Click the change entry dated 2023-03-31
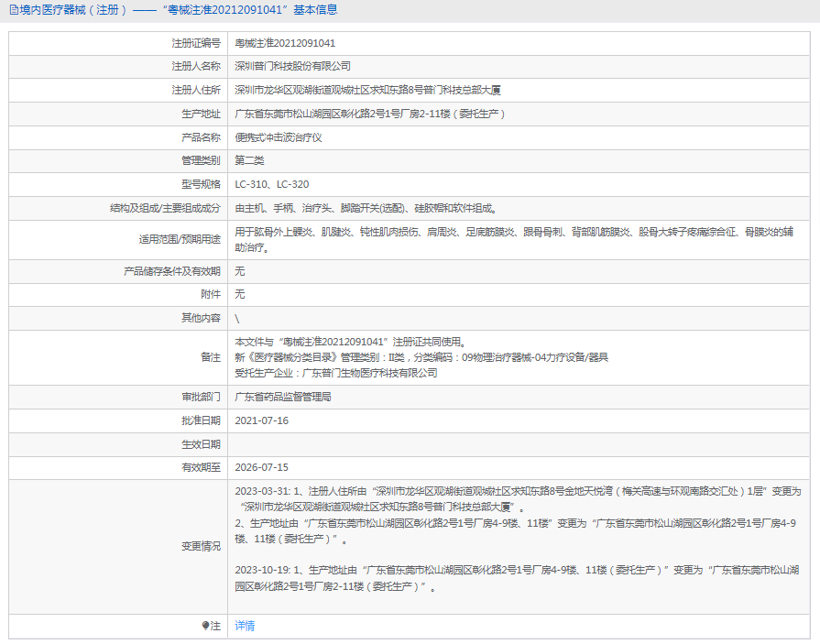Viewport: 820px width, 644px height. (x=518, y=499)
